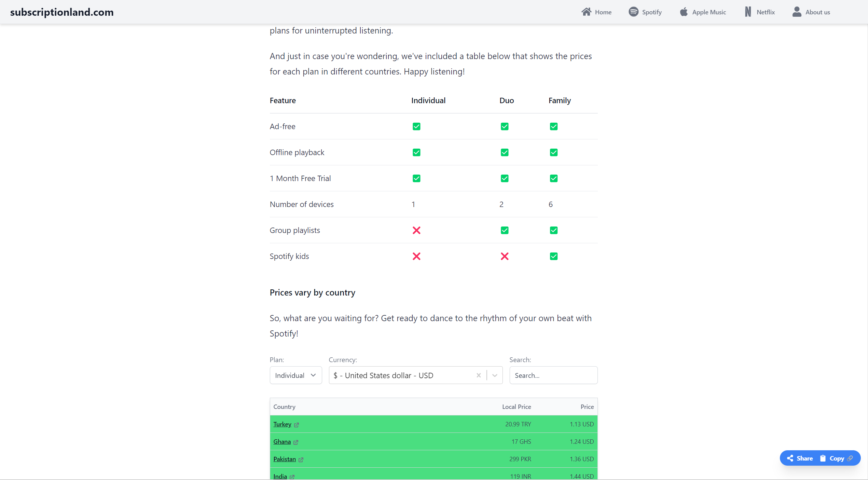Click the link chain icon after Copy
The height and width of the screenshot is (480, 868).
[x=850, y=458]
